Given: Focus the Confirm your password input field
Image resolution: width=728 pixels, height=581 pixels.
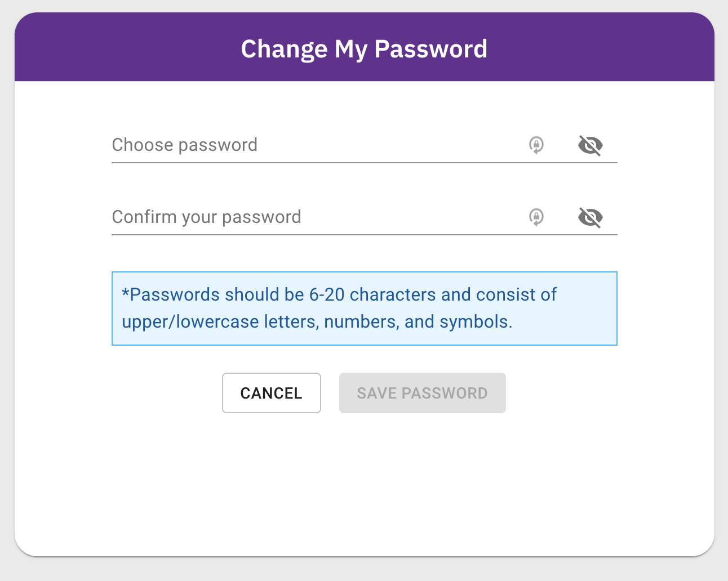Looking at the screenshot, I should pos(316,217).
